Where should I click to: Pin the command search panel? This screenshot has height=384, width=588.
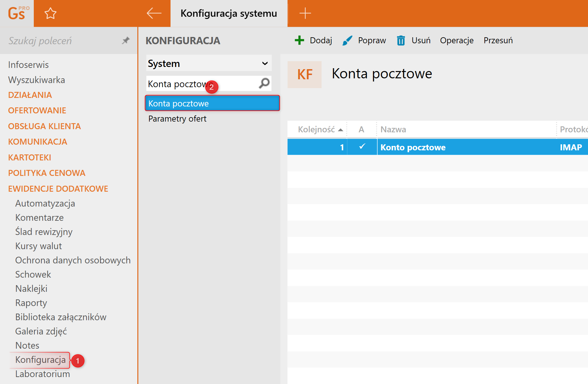(126, 40)
